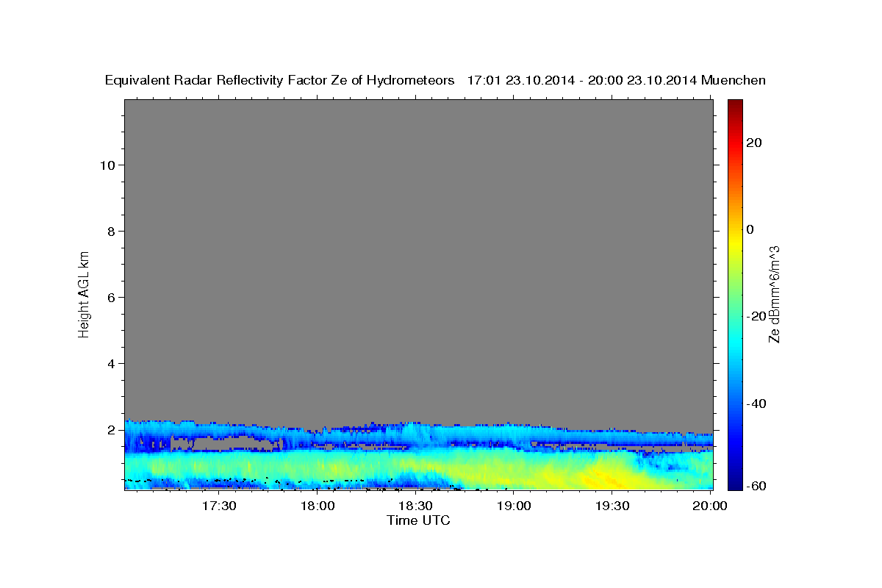Image resolution: width=882 pixels, height=588 pixels.
Task: Click the colorbar value '0'
Action: tap(751, 229)
